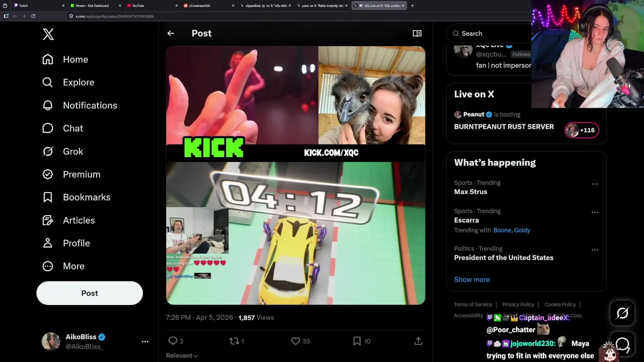This screenshot has width=644, height=362.
Task: Open the Chat section
Action: (63, 128)
